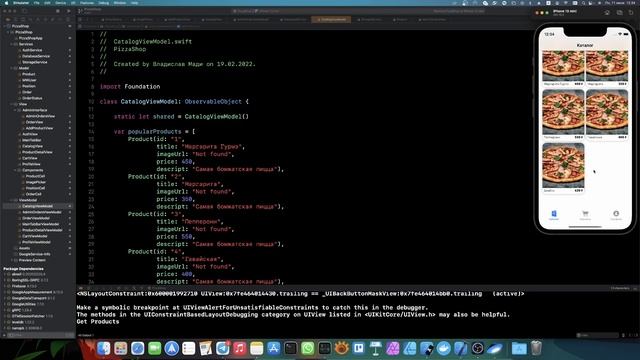Collapse the Model group
This screenshot has width=640, height=360.
pos(12,68)
